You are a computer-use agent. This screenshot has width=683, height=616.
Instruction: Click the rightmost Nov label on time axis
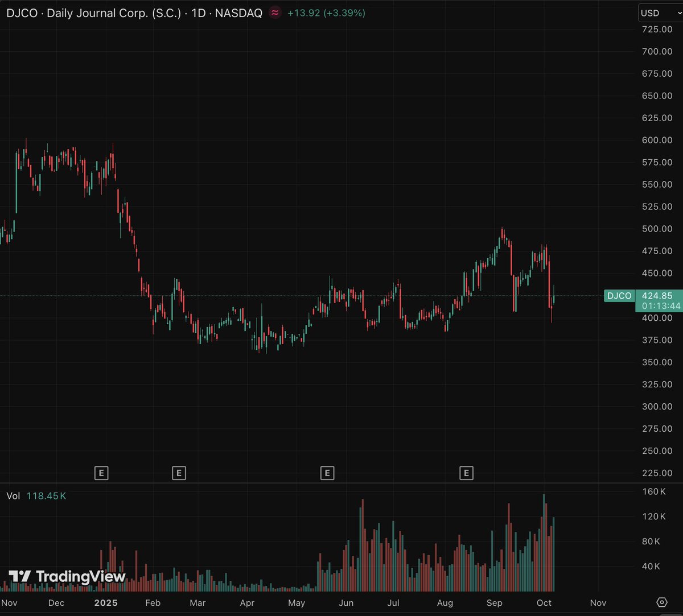tap(598, 603)
